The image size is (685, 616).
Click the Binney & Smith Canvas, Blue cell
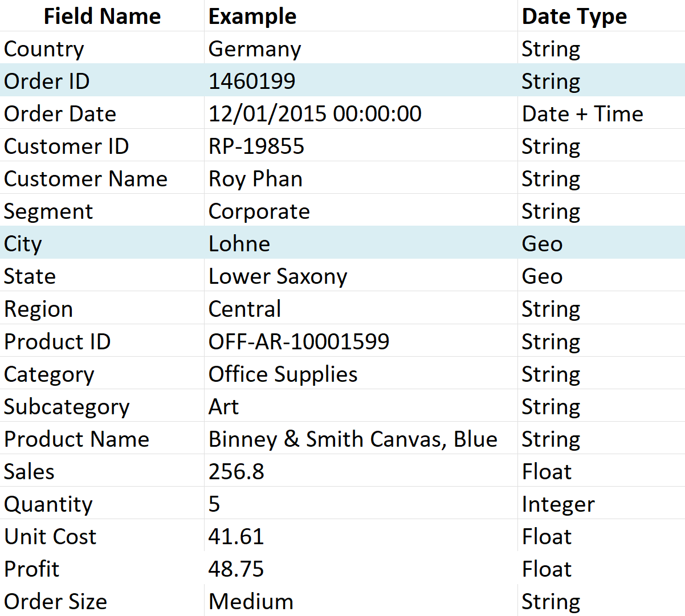pyautogui.click(x=353, y=439)
